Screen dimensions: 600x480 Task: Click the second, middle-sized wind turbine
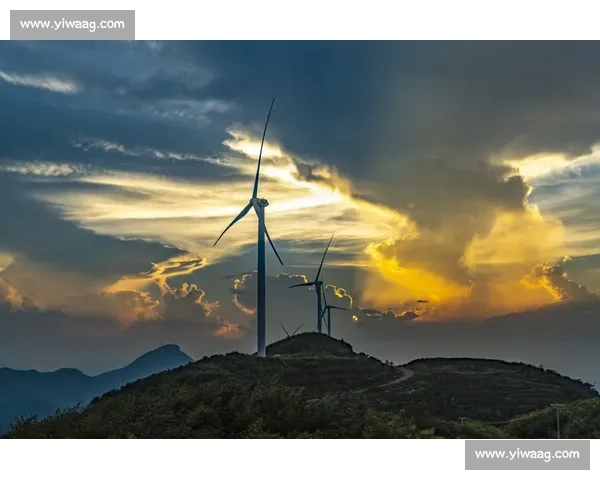(319, 288)
